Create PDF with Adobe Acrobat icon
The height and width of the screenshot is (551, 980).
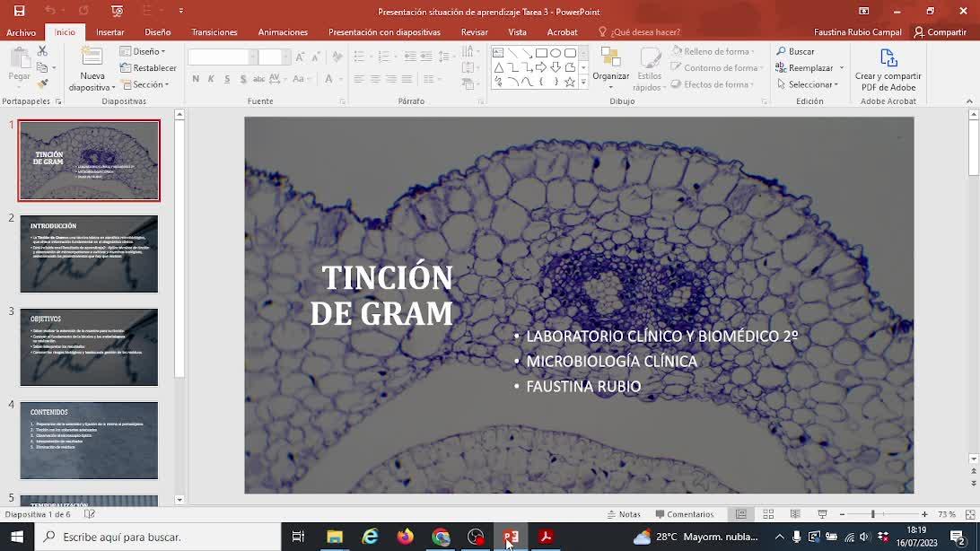click(x=888, y=59)
